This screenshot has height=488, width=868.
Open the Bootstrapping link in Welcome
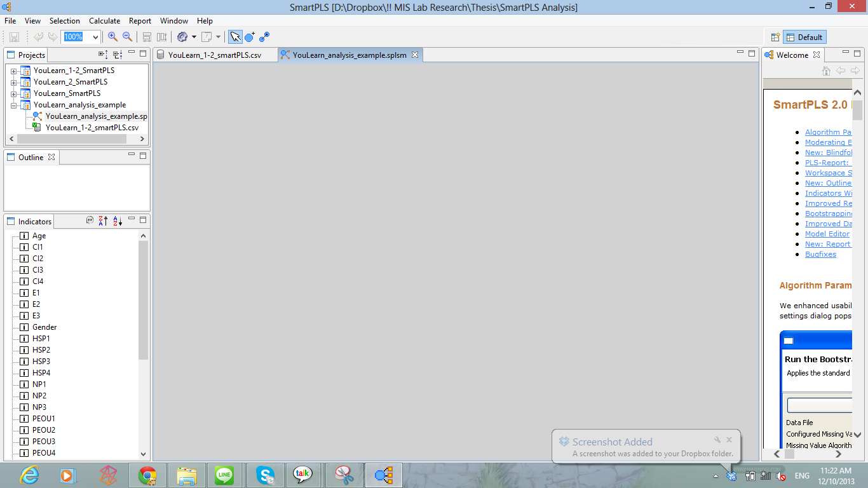(829, 213)
